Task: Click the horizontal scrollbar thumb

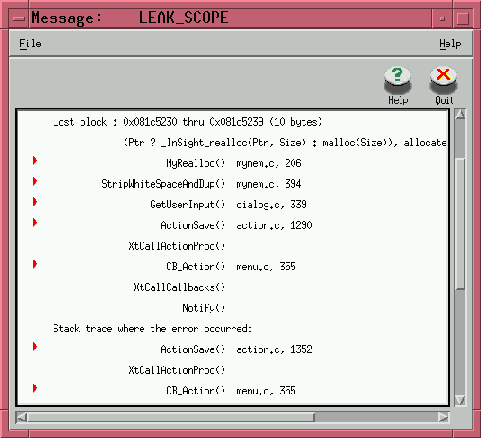Action: 171,417
